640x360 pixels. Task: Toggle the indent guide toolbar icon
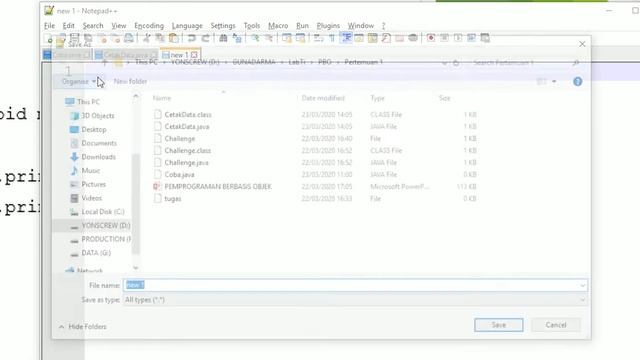(x=346, y=38)
